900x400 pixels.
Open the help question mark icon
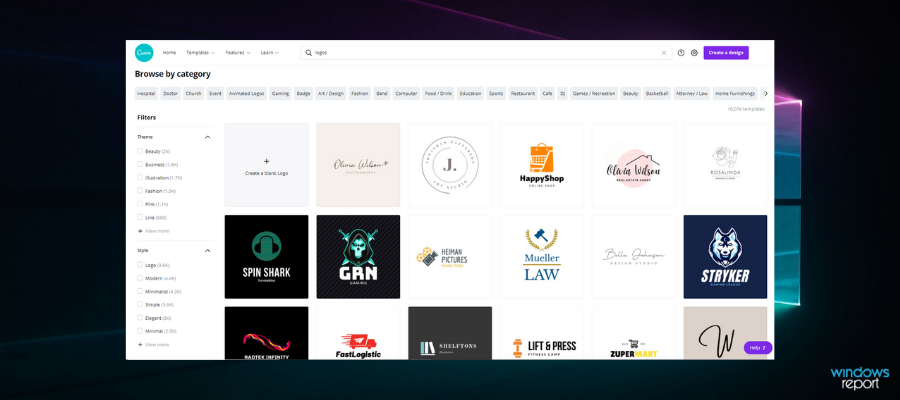point(681,53)
